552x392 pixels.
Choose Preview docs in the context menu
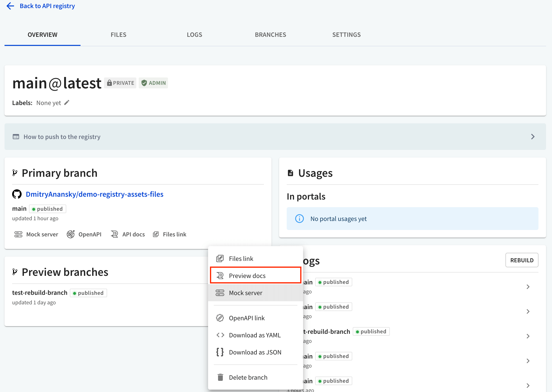256,275
